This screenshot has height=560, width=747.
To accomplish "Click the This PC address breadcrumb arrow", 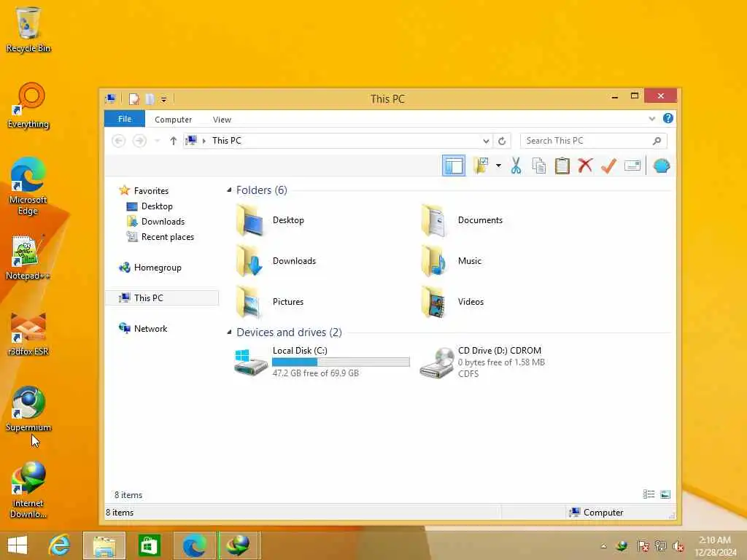I will click(204, 141).
